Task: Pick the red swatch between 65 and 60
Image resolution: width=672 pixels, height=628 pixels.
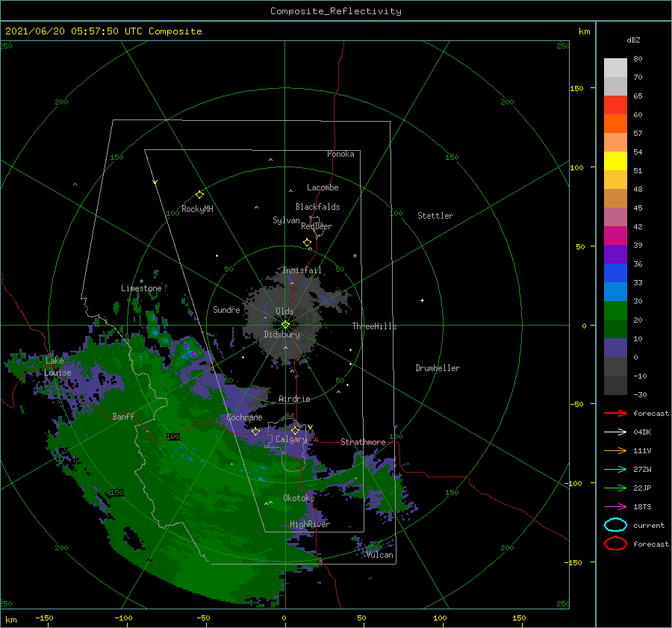Action: tap(615, 105)
